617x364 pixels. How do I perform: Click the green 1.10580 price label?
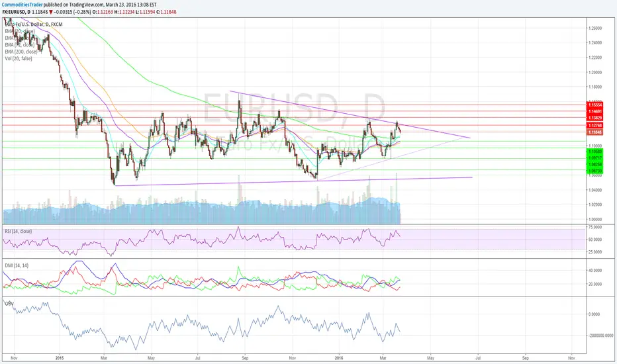(594, 151)
